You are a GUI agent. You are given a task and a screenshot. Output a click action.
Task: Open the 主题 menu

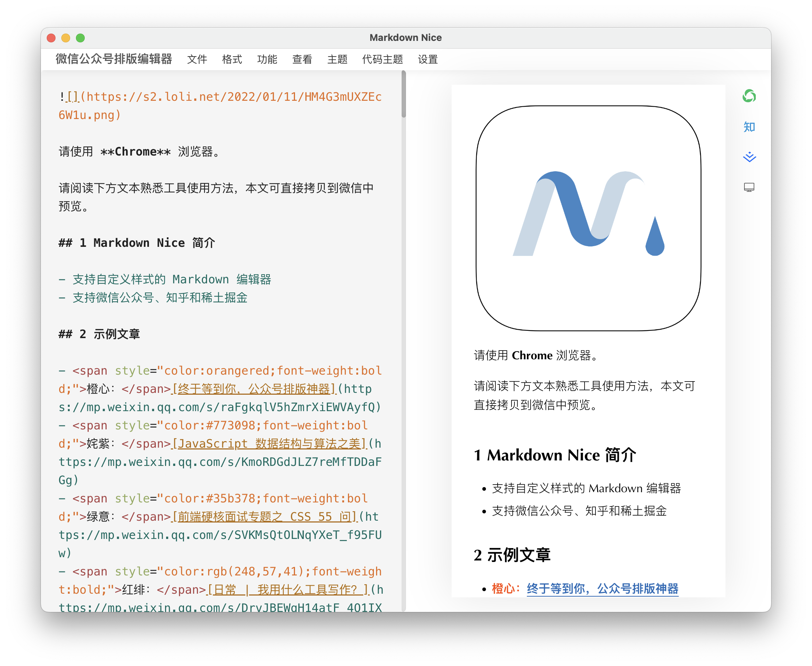click(337, 59)
